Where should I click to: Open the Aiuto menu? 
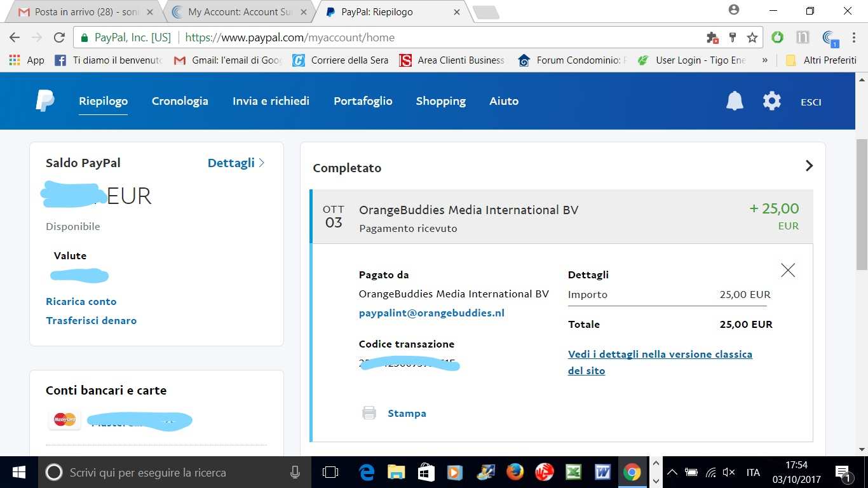pos(504,101)
